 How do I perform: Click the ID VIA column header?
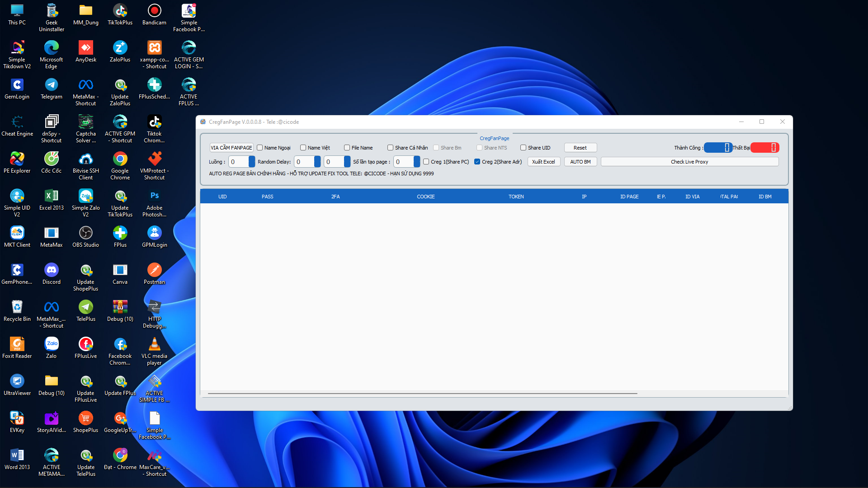click(x=693, y=197)
